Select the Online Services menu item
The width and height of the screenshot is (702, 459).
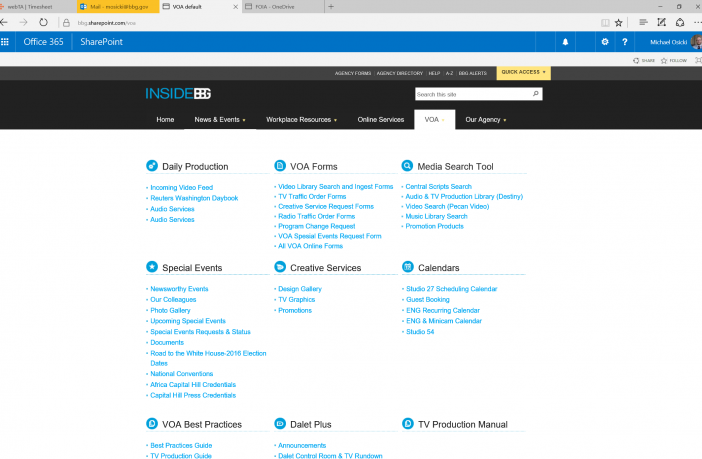tap(380, 119)
